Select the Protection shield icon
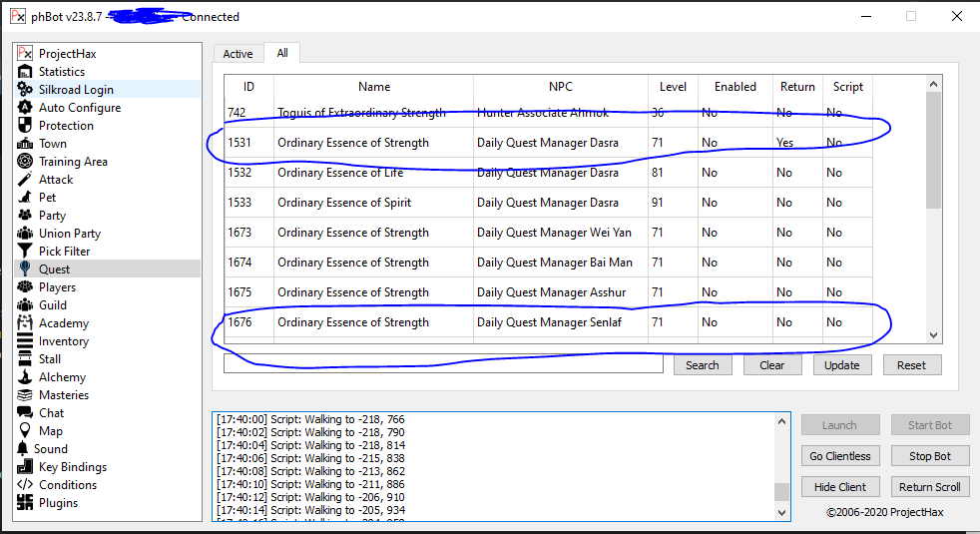980x534 pixels. tap(26, 126)
